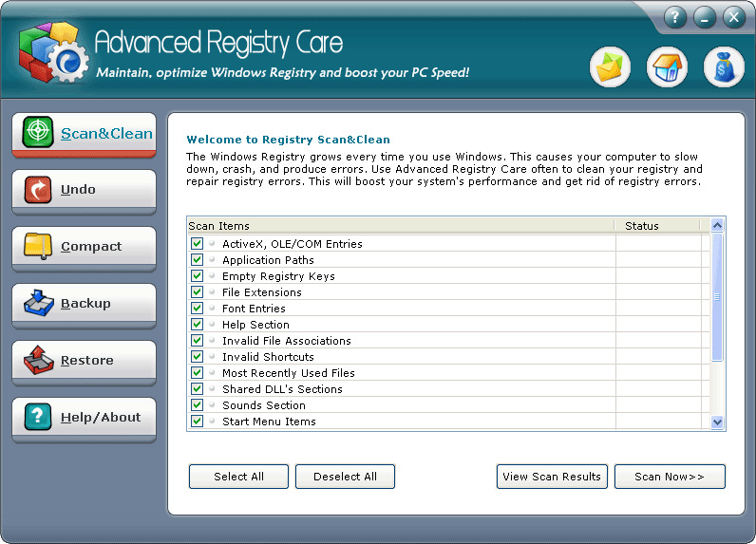The image size is (756, 544).
Task: Click the question mark help button in title bar
Action: [x=675, y=18]
